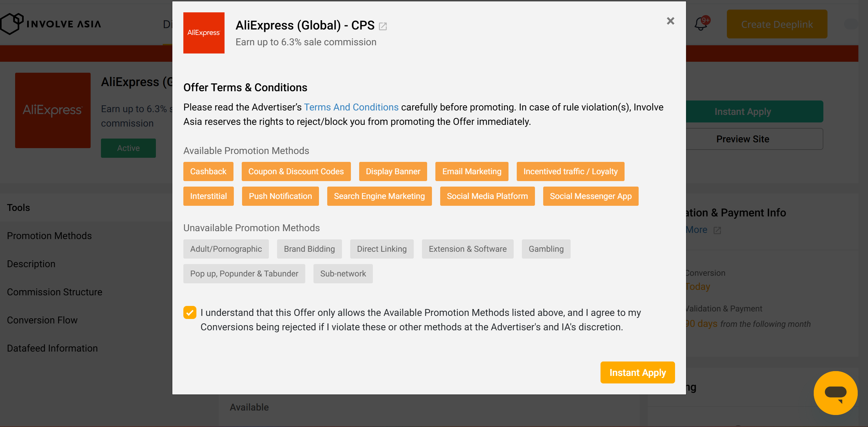868x427 pixels.
Task: Go to Promotion Methods sidebar section
Action: click(x=49, y=236)
